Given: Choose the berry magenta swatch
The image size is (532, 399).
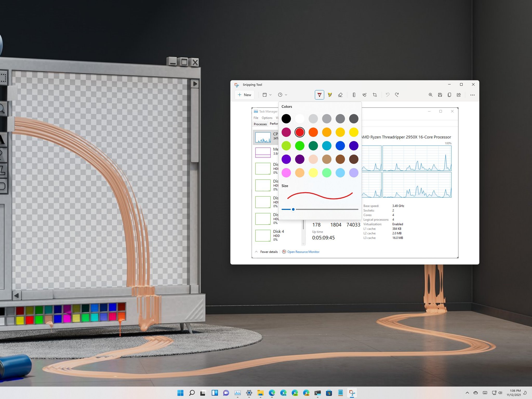Looking at the screenshot, I should pos(286,132).
